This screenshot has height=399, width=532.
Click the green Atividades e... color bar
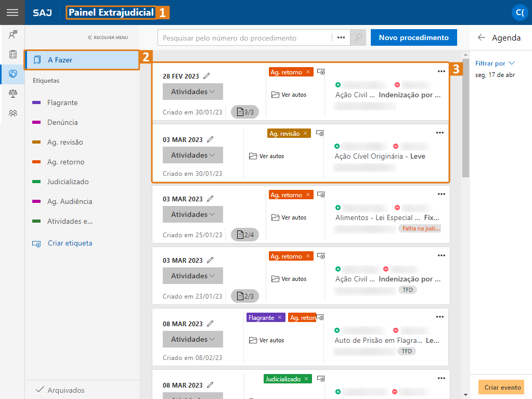(36, 221)
